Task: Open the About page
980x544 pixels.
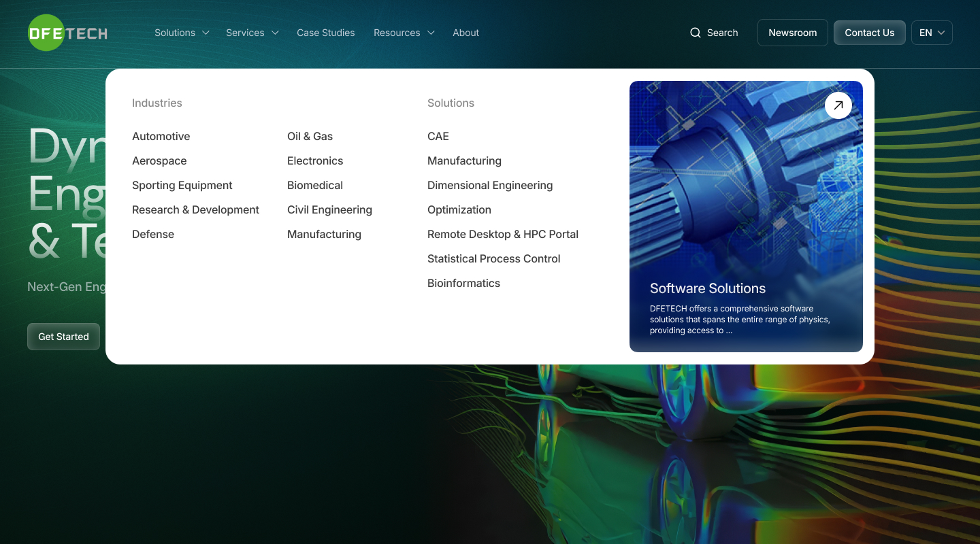Action: point(466,33)
